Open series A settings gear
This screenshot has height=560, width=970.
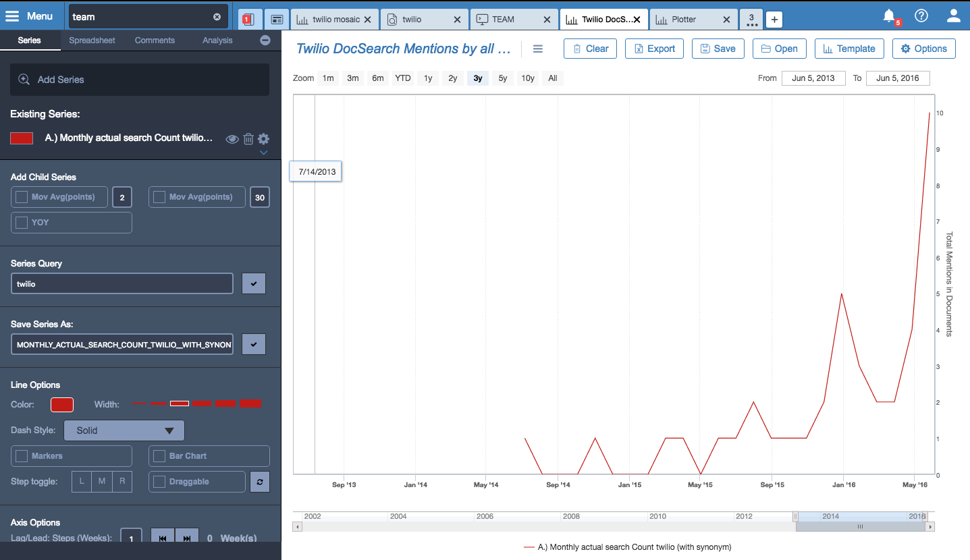pos(263,138)
